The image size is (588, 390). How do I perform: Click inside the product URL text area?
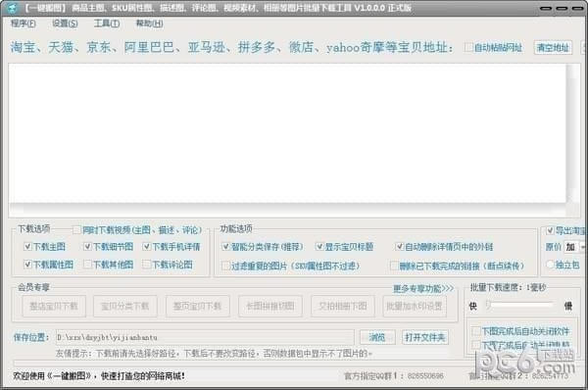287,133
